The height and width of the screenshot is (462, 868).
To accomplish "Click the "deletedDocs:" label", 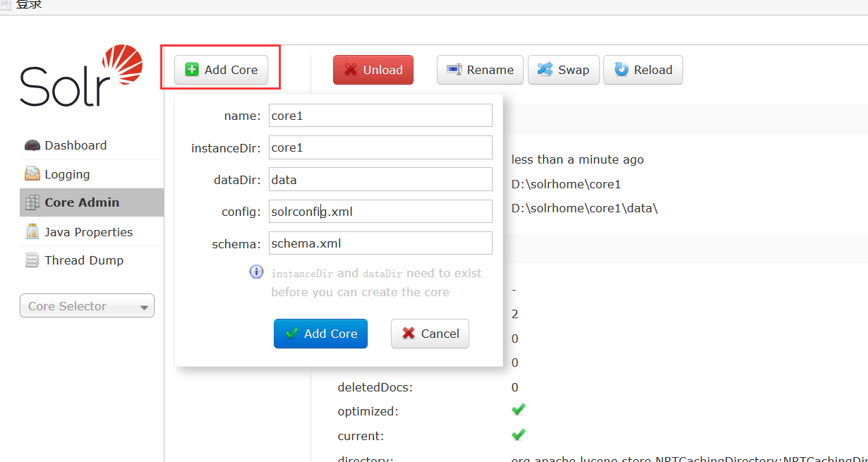I will [x=375, y=387].
